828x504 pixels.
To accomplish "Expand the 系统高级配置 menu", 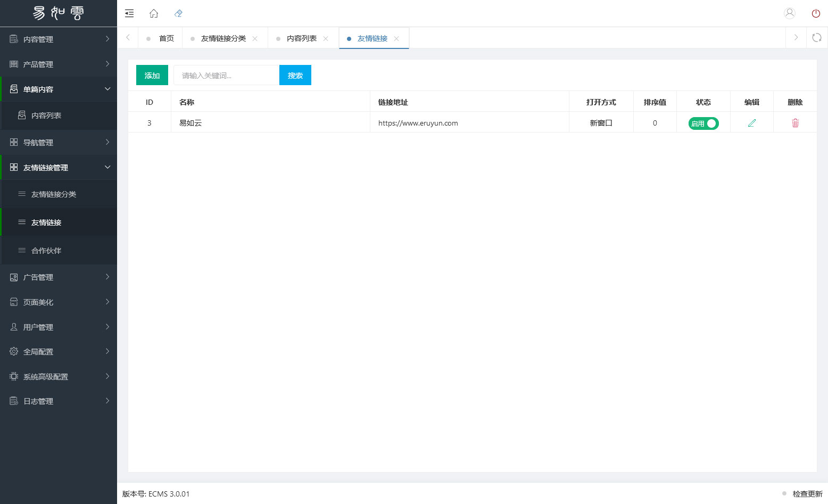I will (x=59, y=377).
